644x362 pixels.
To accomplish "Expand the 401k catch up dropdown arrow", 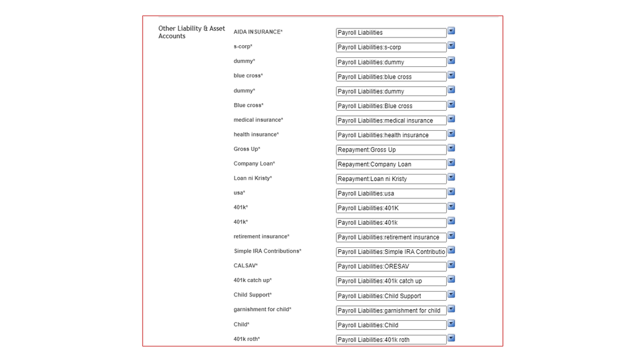I will pyautogui.click(x=451, y=280).
